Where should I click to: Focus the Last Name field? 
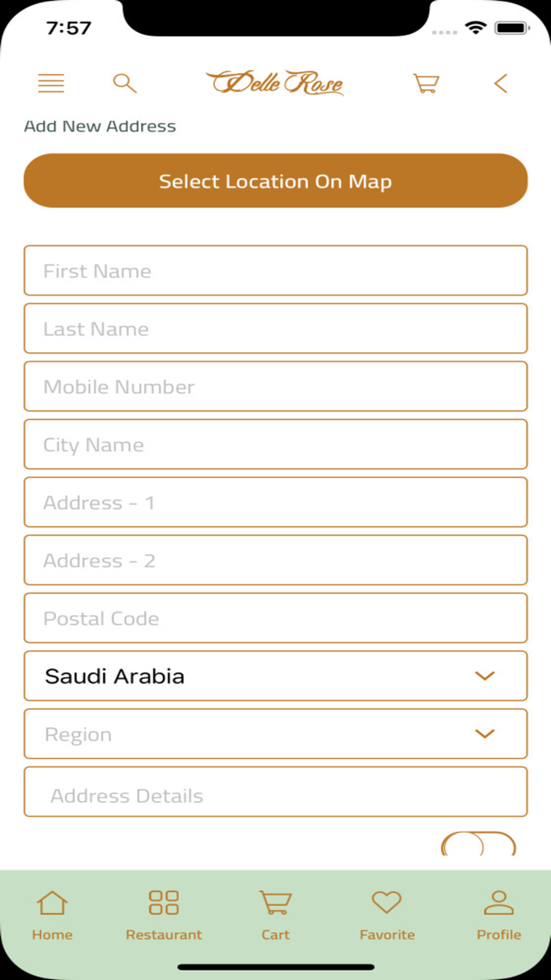coord(275,329)
